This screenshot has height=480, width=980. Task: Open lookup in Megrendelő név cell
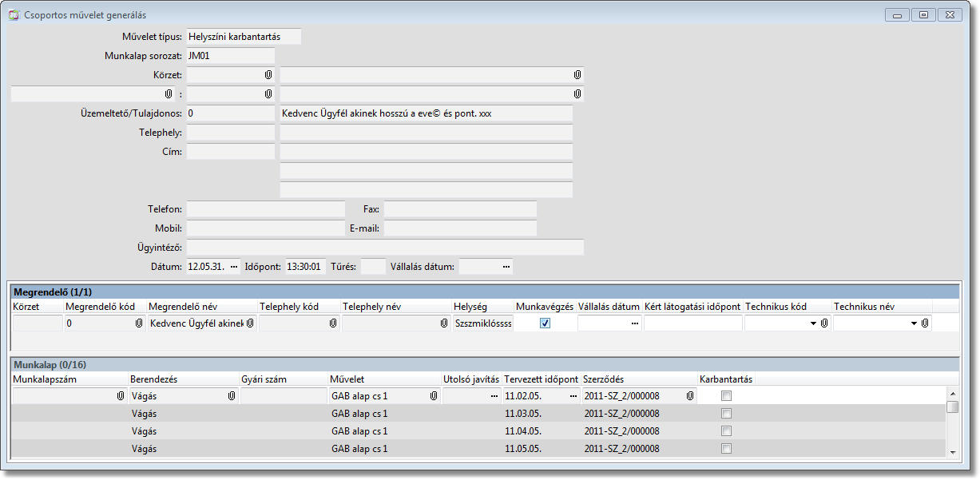pos(250,323)
